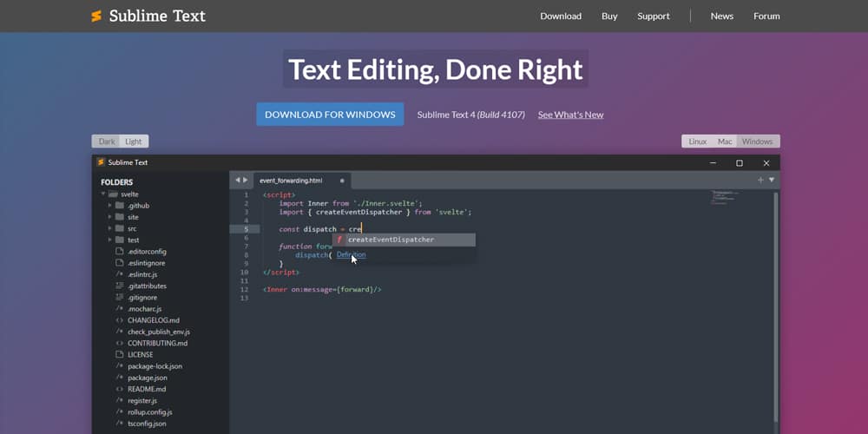Image resolution: width=868 pixels, height=434 pixels.
Task: Click the register.js file icon
Action: coord(119,400)
